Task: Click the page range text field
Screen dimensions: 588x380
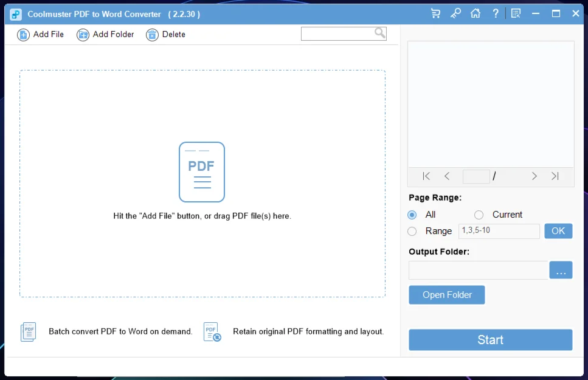Action: (499, 231)
